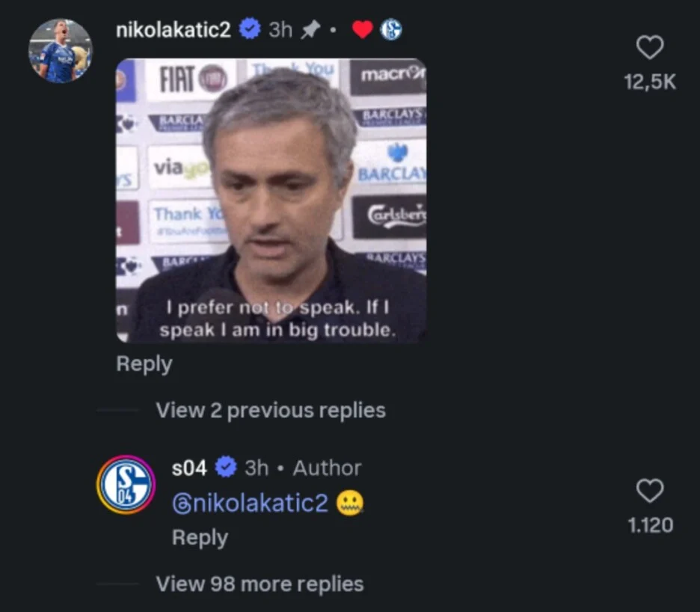Open the 3h timestamp on s04's reply
Screen dimensions: 700x612
pyautogui.click(x=256, y=467)
